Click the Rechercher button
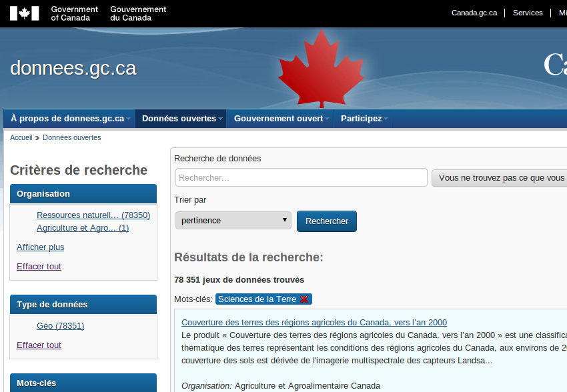567x392 pixels. pyautogui.click(x=327, y=221)
